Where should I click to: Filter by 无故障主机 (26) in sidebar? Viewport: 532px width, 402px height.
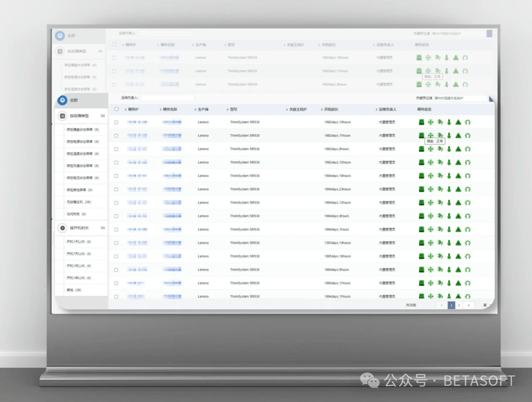click(79, 202)
